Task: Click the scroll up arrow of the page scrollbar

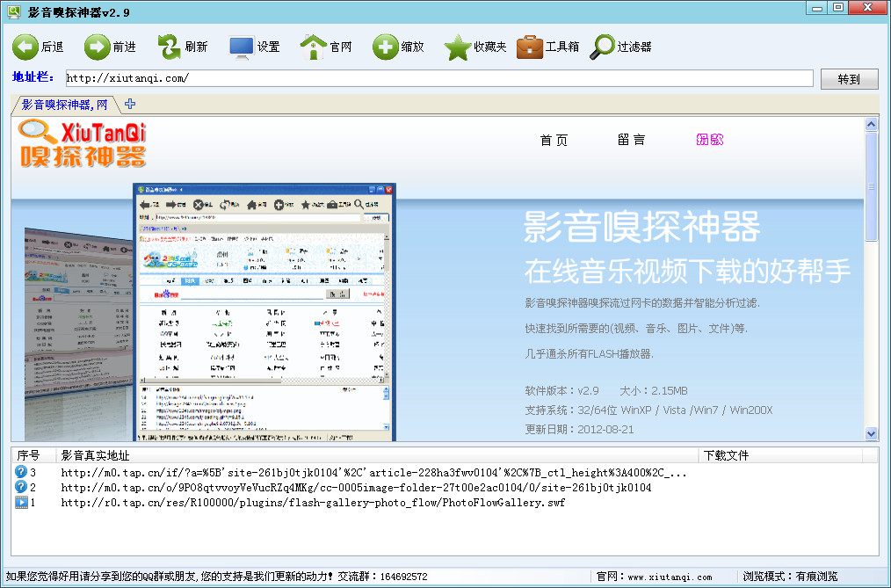Action: (871, 125)
